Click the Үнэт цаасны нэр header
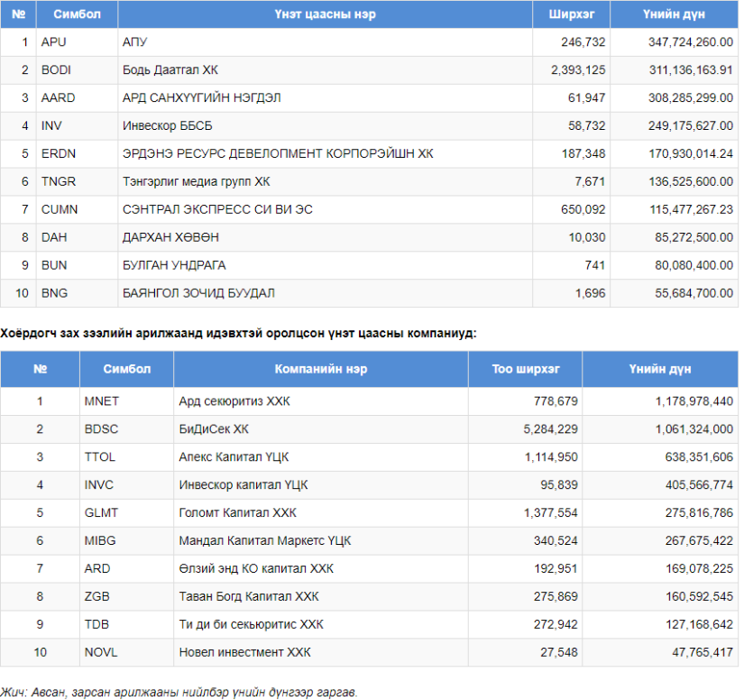 click(x=325, y=14)
